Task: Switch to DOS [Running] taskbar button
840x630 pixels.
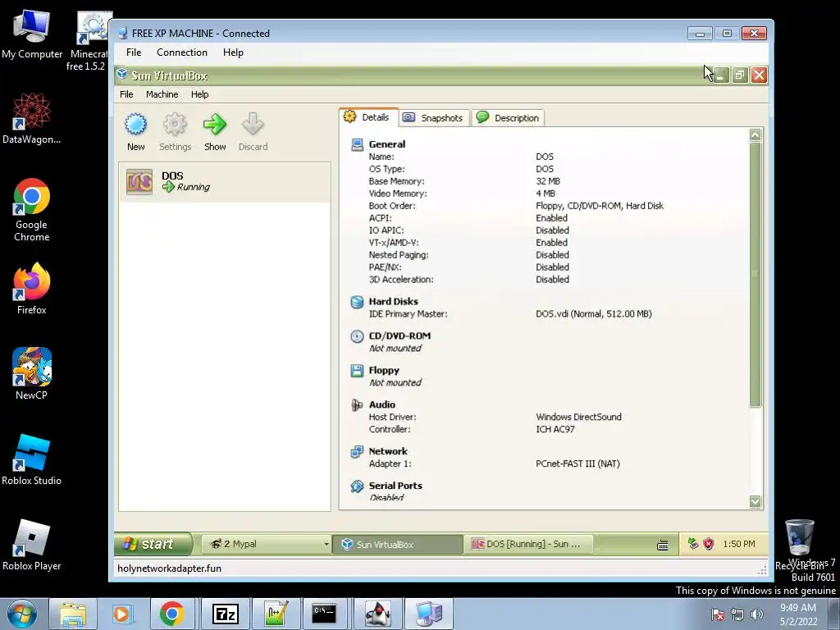Action: [x=529, y=545]
